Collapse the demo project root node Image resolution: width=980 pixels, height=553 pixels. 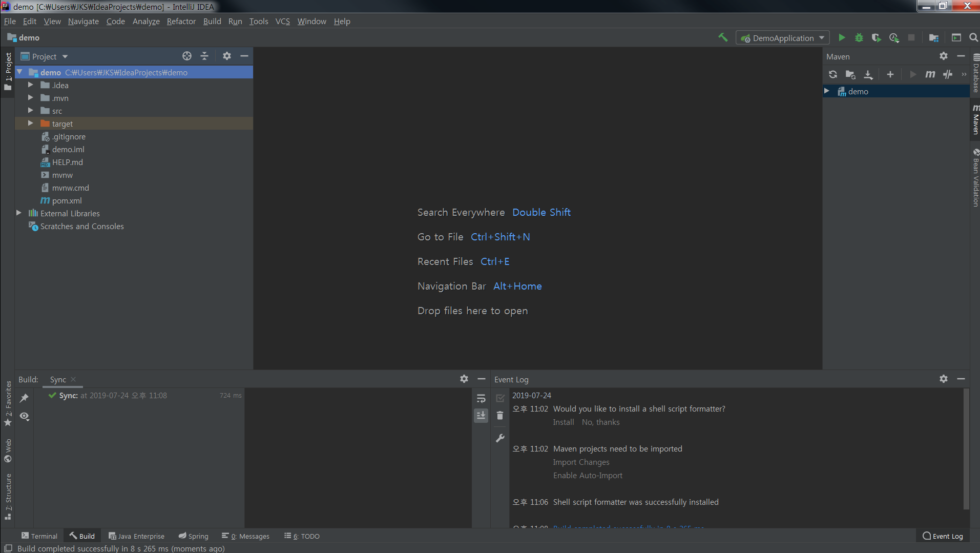(19, 72)
